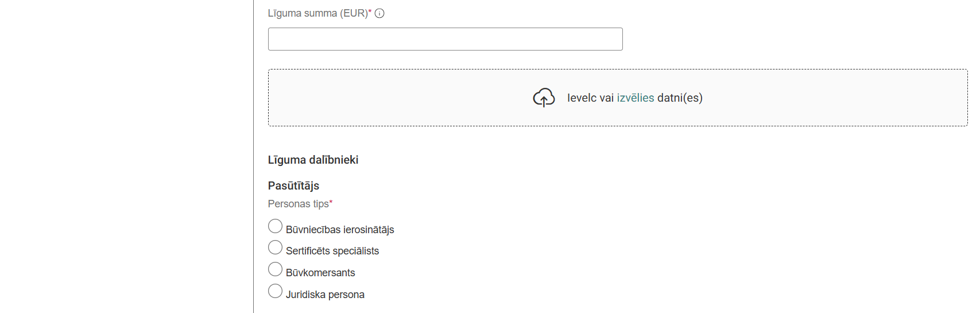Click the 'Pasūtītājs' subsection heading
The width and height of the screenshot is (980, 313).
pyautogui.click(x=293, y=186)
